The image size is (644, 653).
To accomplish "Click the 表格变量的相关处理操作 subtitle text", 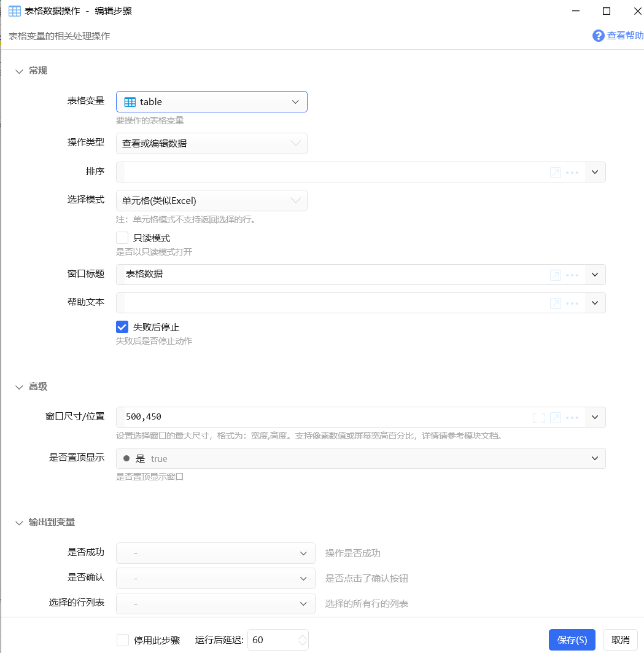I will point(59,36).
